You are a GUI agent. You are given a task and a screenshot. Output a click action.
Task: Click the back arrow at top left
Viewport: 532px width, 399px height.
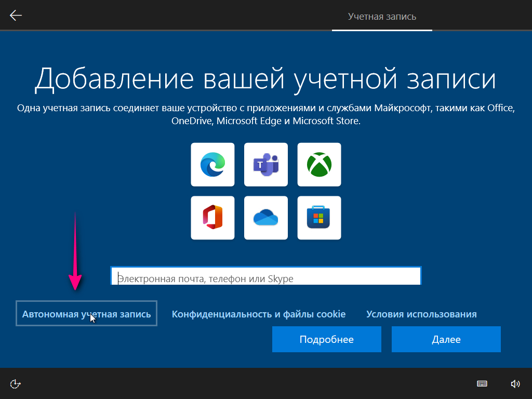click(16, 16)
